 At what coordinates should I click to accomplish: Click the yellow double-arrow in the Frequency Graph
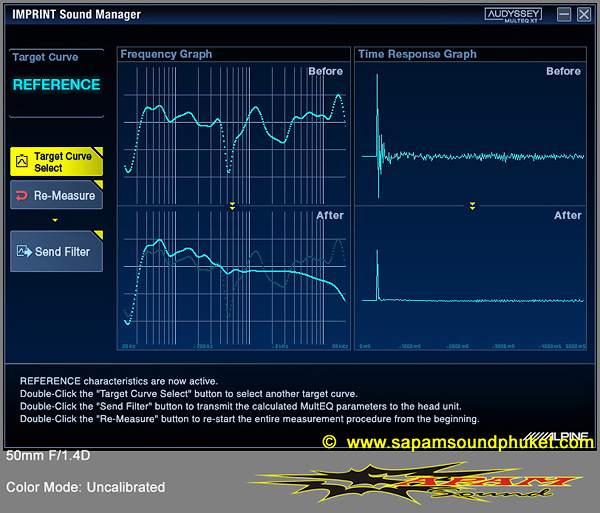[x=232, y=206]
